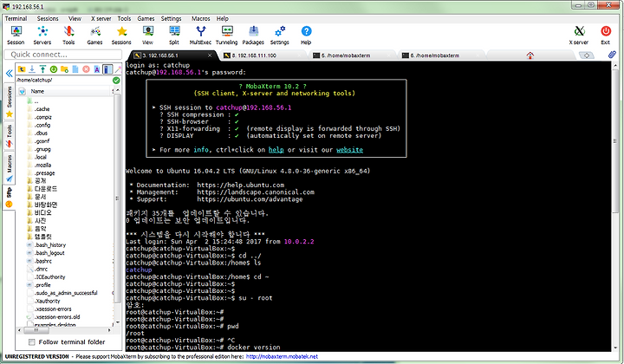This screenshot has height=364, width=624.
Task: Open the Macros vertical side tab
Action: [x=9, y=168]
